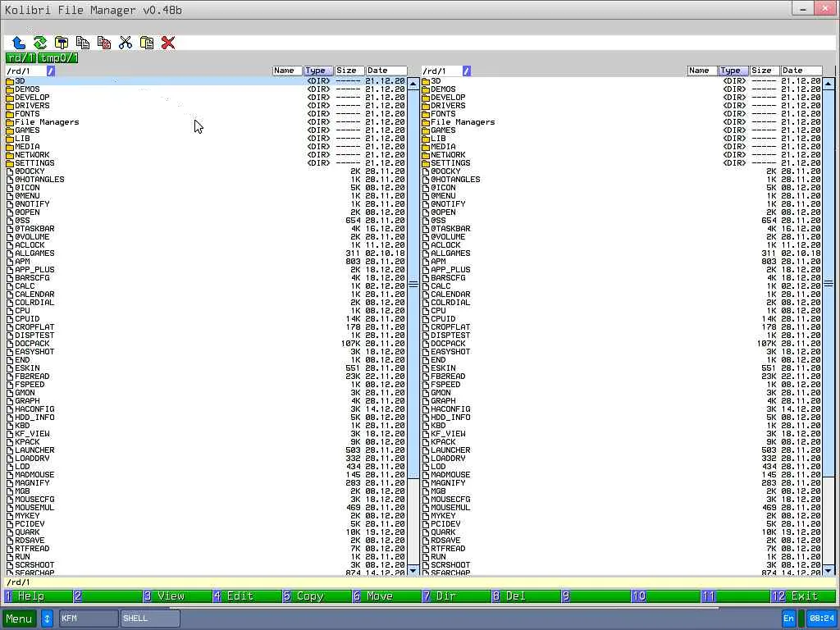Image resolution: width=840 pixels, height=630 pixels.
Task: Click the 12 Exit function key
Action: pyautogui.click(x=804, y=596)
